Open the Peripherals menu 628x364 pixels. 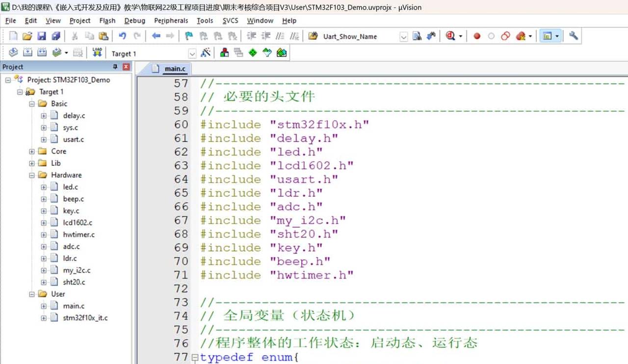click(171, 21)
